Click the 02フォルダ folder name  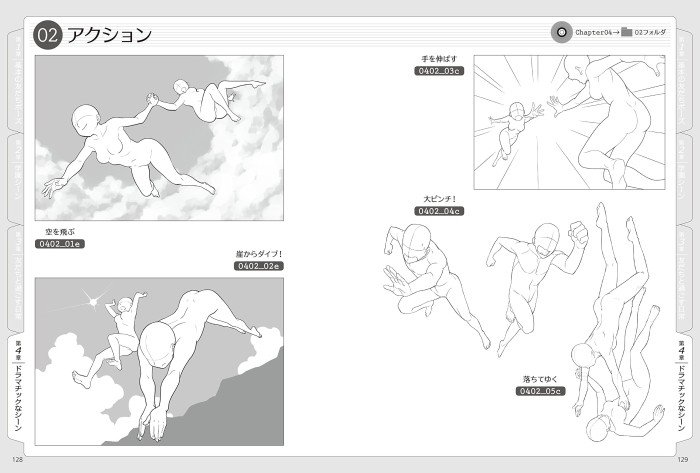(655, 32)
